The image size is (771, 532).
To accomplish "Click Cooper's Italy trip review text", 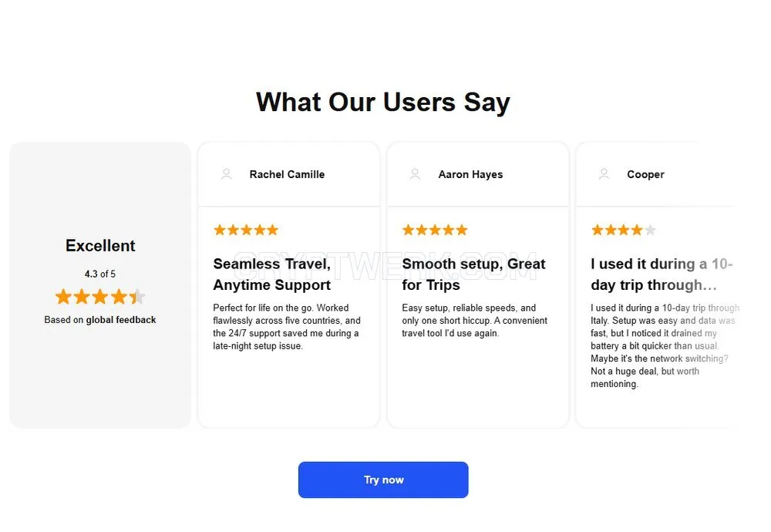I will click(665, 345).
